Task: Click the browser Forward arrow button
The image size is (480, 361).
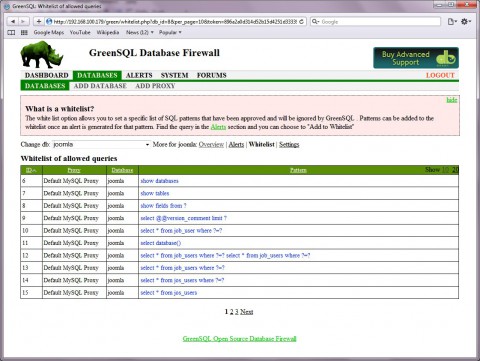Action: coord(23,22)
